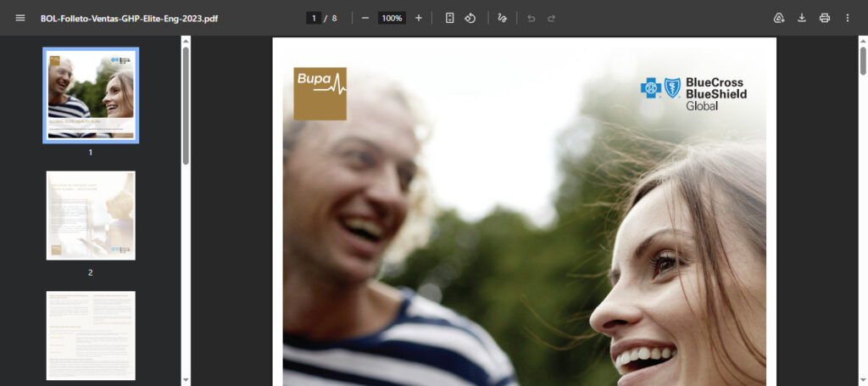
Task: Rotate the document counterclockwise
Action: [470, 18]
